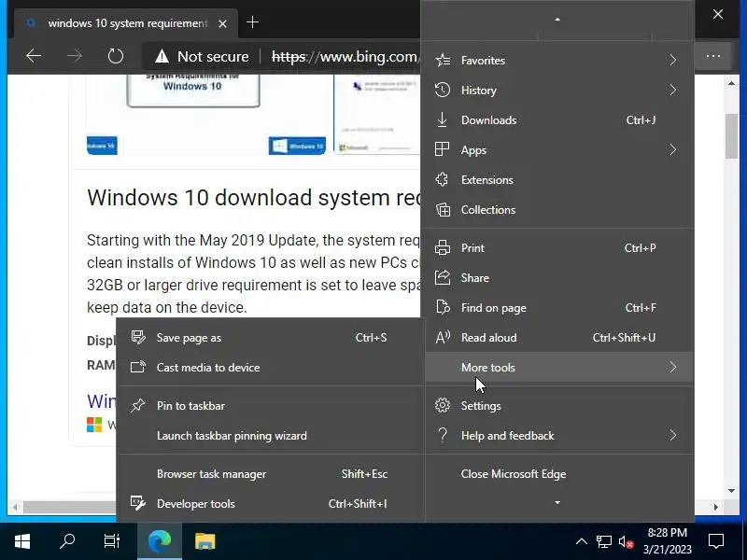Click the page vertical scrollbar thumb
The width and height of the screenshot is (747, 560).
tap(731, 135)
